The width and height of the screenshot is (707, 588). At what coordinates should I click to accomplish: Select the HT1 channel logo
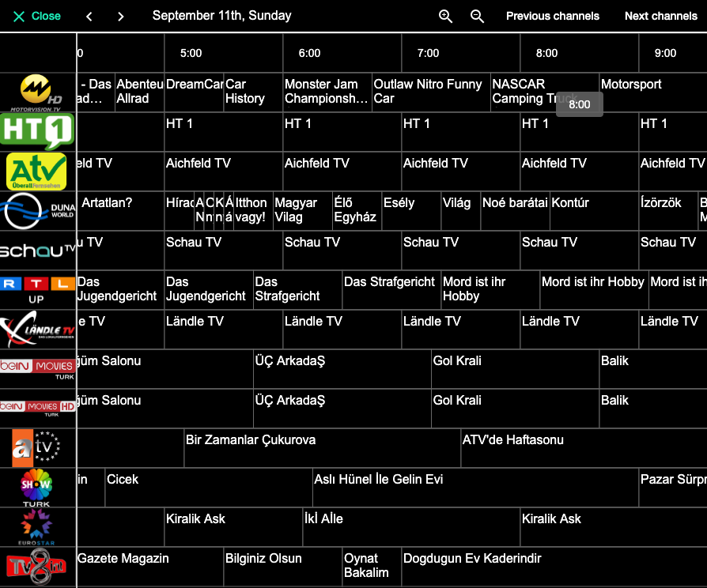[x=38, y=131]
